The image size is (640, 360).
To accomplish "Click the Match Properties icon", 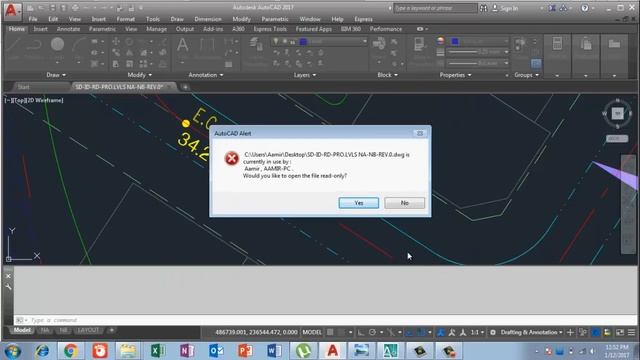I will click(419, 44).
